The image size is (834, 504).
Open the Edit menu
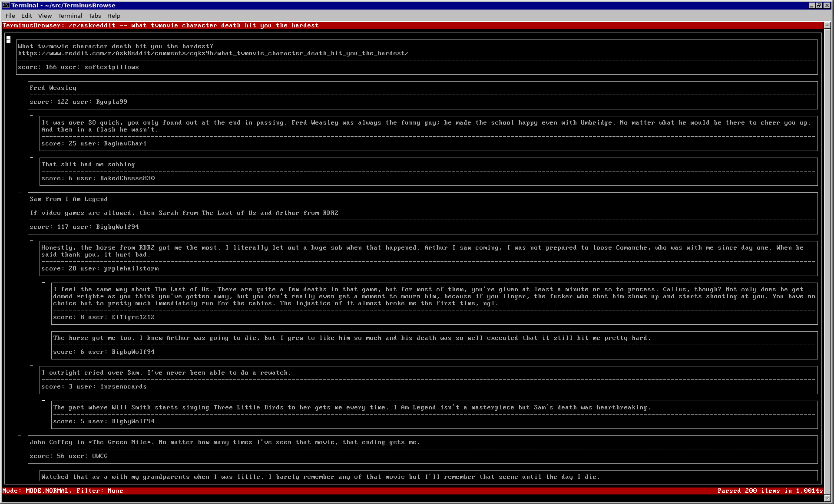(26, 16)
